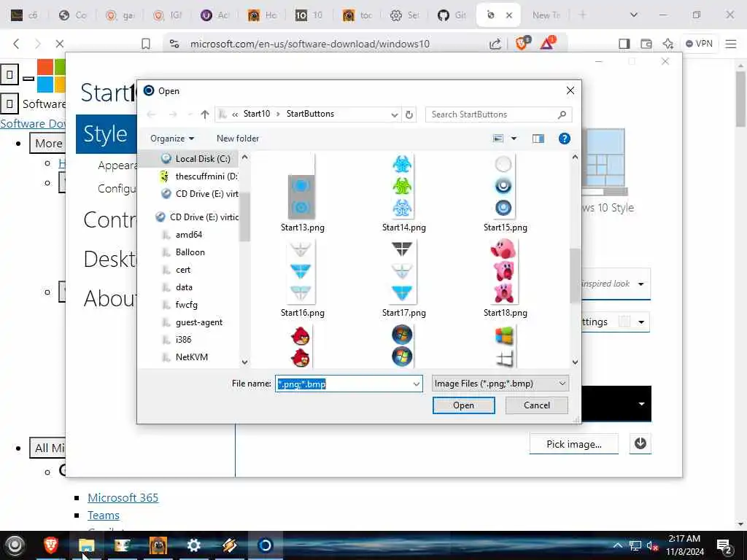The image size is (747, 560).
Task: Select the Start14.png biohazard thumbnail
Action: [403, 187]
